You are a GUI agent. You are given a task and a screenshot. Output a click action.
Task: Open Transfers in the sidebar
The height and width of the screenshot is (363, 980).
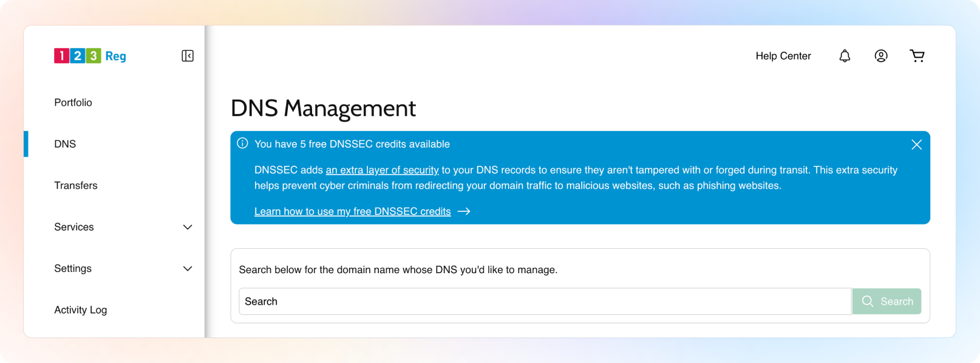click(x=76, y=185)
